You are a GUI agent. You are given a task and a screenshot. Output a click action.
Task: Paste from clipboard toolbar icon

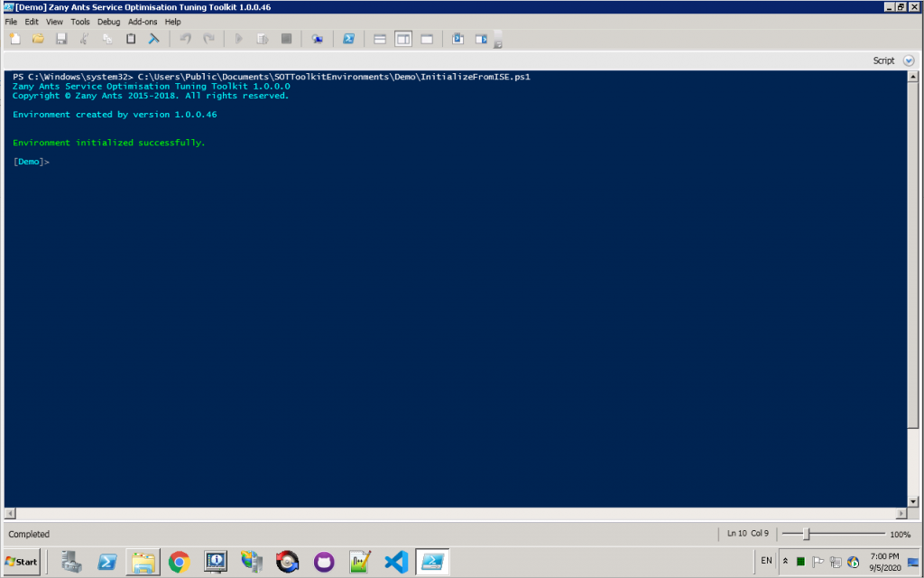point(131,39)
